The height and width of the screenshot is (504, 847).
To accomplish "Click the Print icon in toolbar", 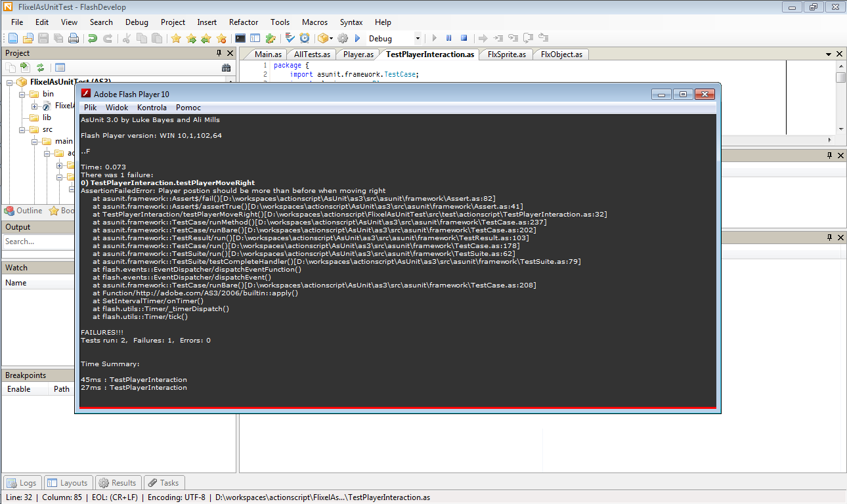I will (74, 39).
